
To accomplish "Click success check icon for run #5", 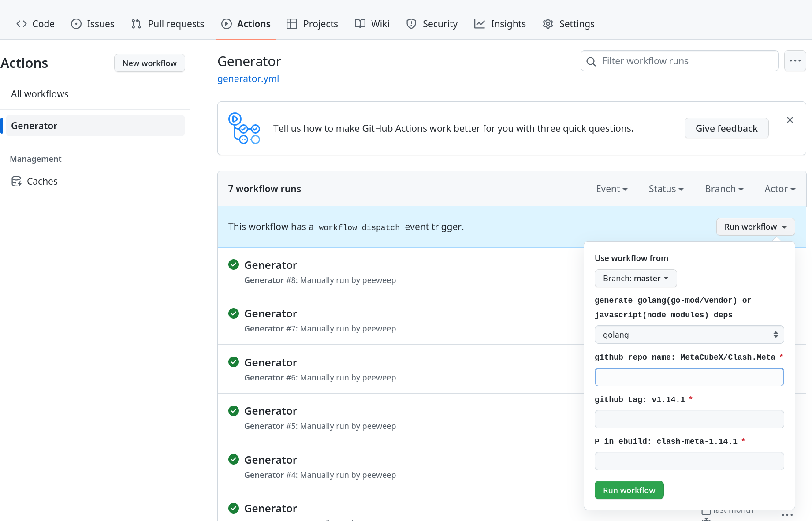I will pyautogui.click(x=234, y=411).
